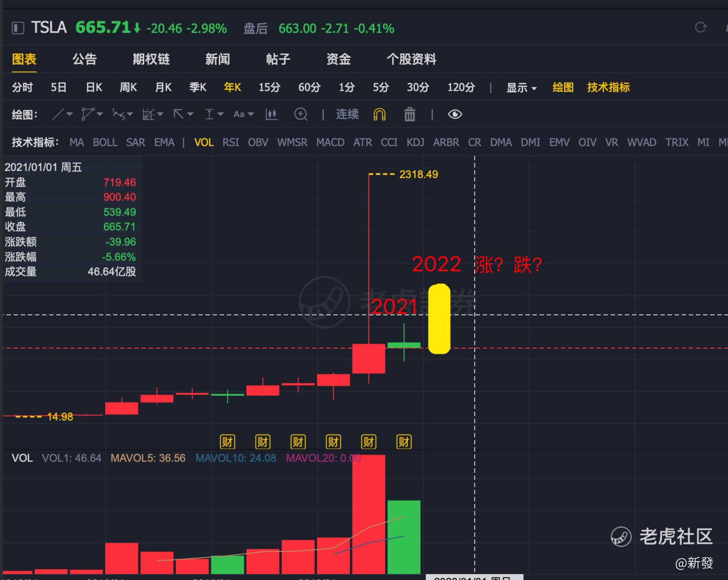Click the tall green volume bar
Screen dimensions: 728x580
[x=404, y=537]
